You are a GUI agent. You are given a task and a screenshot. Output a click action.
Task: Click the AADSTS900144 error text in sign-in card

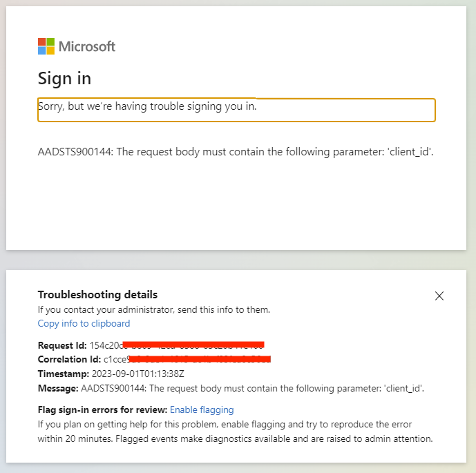pos(236,152)
